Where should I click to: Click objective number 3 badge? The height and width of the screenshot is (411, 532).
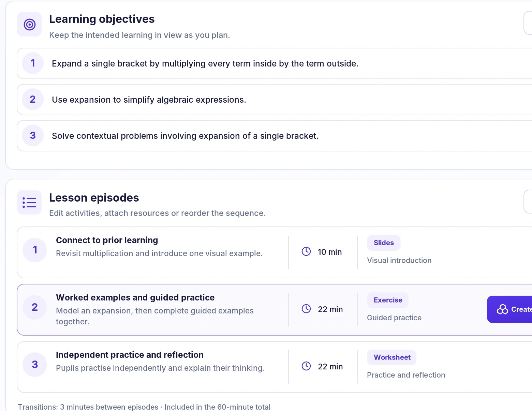click(33, 135)
